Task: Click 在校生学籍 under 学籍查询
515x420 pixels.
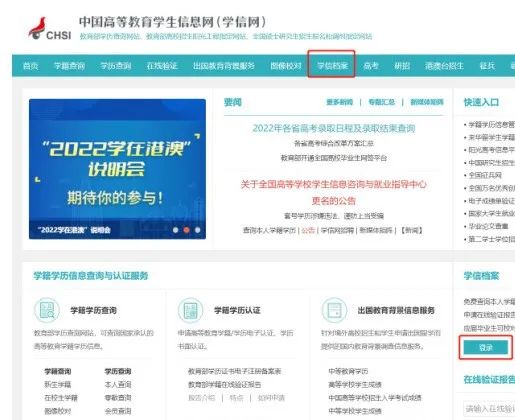Action: [x=61, y=398]
